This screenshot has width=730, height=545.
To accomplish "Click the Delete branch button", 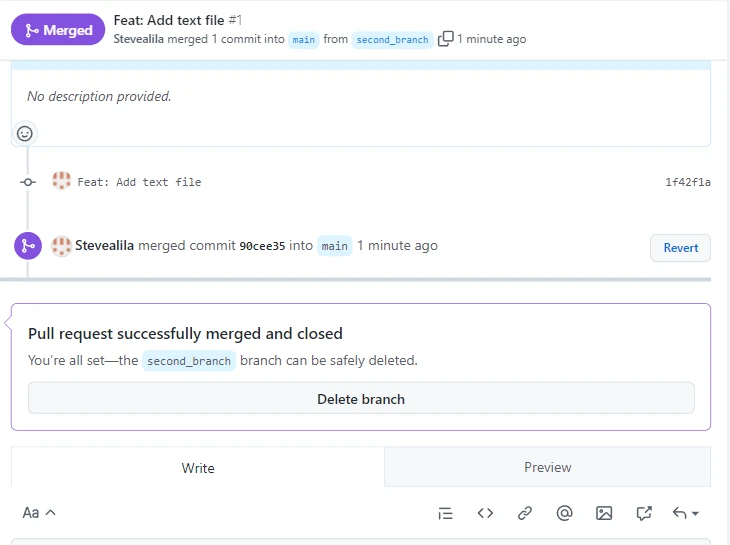I will point(361,399).
